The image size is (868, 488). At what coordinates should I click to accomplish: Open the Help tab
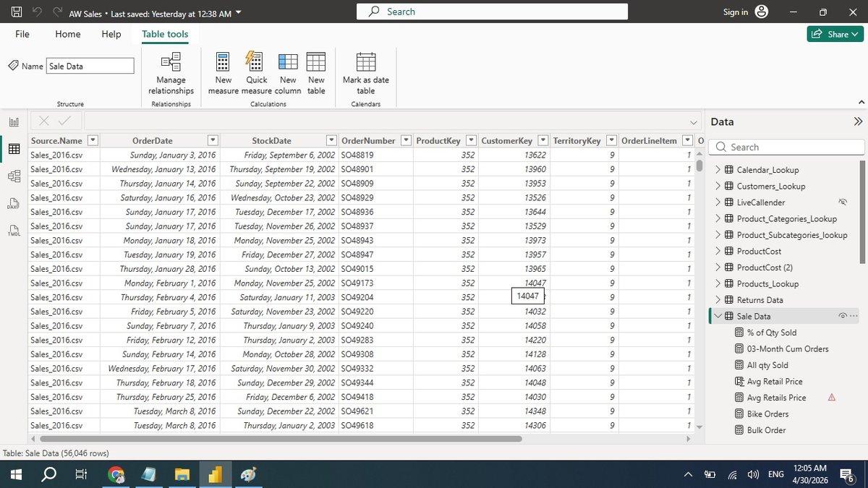pos(111,34)
